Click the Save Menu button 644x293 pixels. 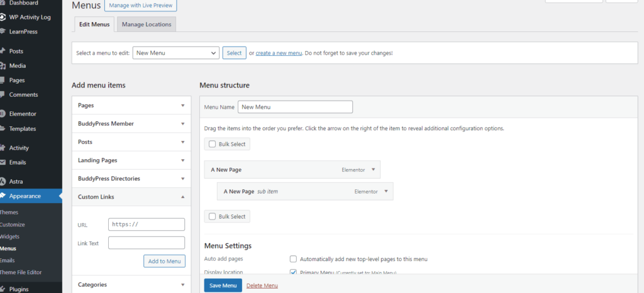click(223, 285)
